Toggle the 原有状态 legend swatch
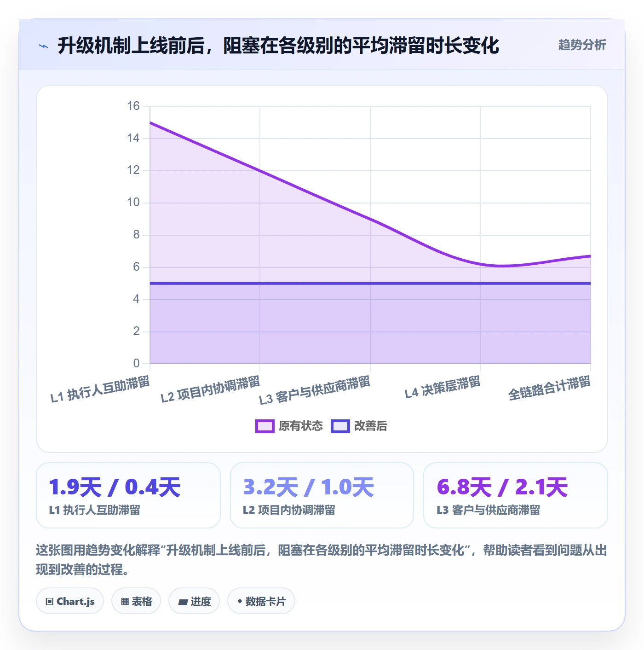The width and height of the screenshot is (644, 650). [264, 426]
